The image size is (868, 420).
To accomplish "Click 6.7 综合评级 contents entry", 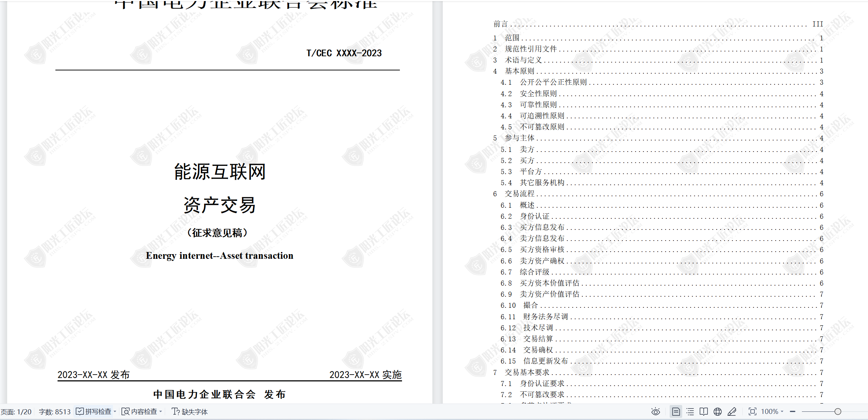I will (662, 272).
